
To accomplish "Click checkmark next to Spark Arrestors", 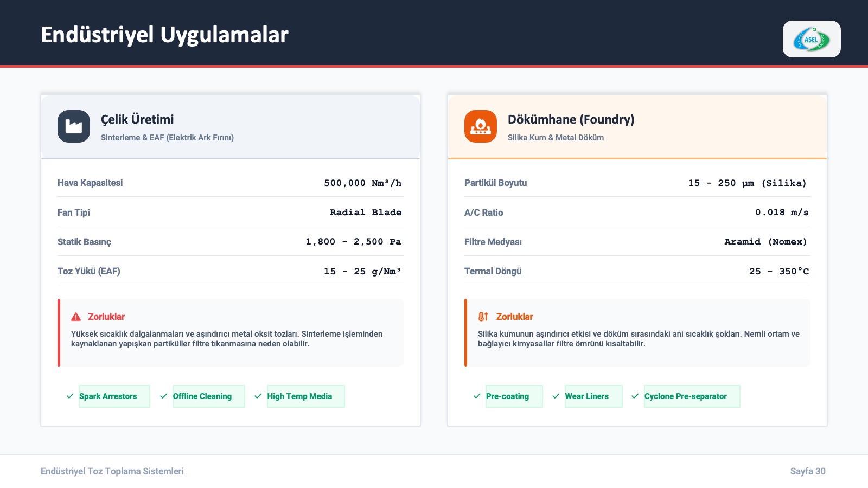I will 70,396.
